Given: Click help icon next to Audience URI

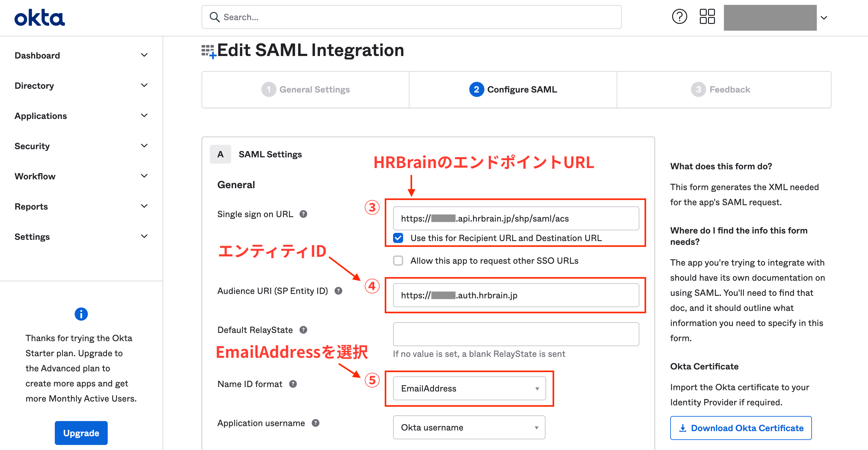Looking at the screenshot, I should coord(338,291).
